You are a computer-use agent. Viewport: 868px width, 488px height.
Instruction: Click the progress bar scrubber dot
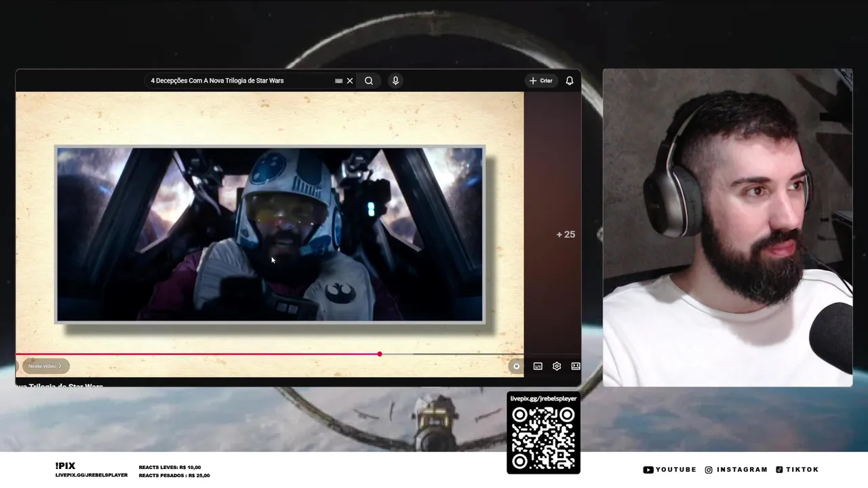380,354
